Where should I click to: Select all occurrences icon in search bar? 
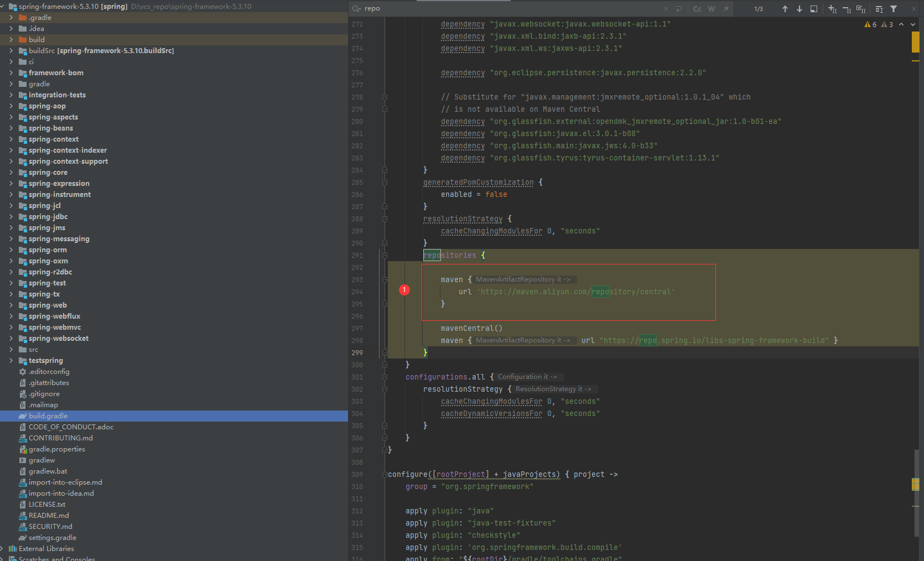pyautogui.click(x=861, y=9)
